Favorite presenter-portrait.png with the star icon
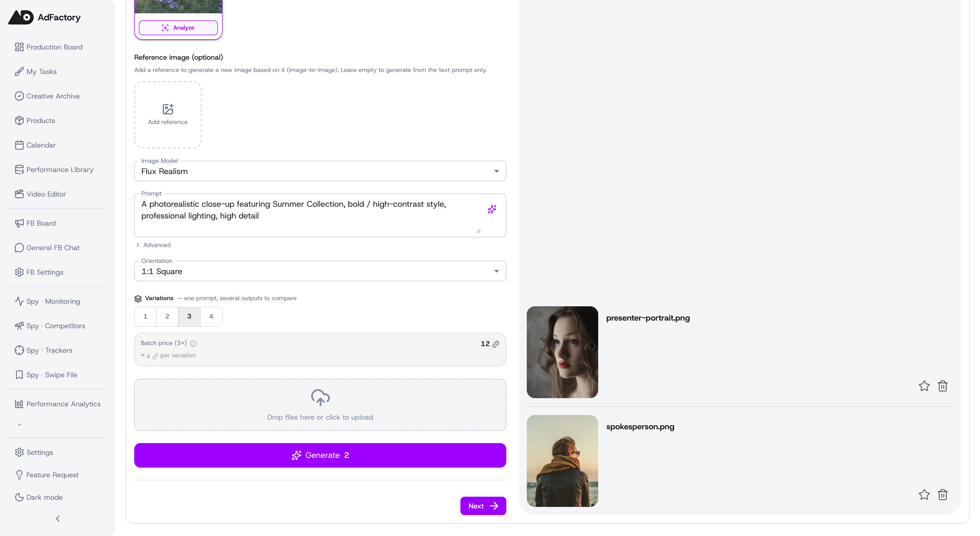980x536 pixels. (924, 386)
